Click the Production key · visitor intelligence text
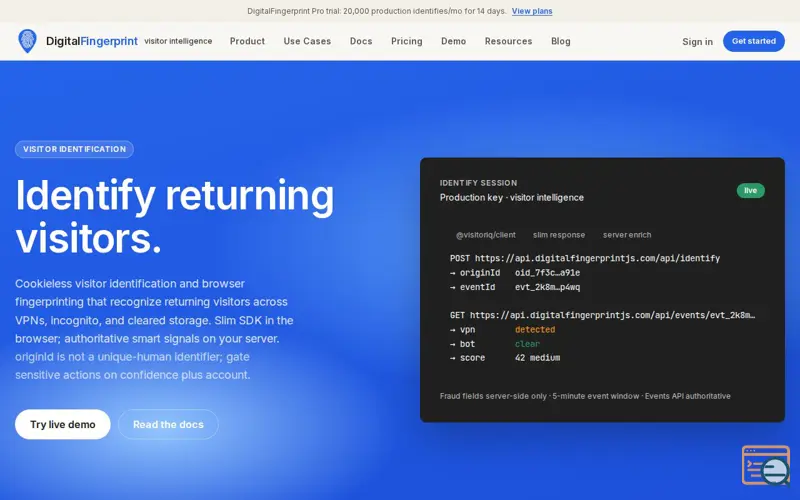This screenshot has width=800, height=500. (512, 198)
